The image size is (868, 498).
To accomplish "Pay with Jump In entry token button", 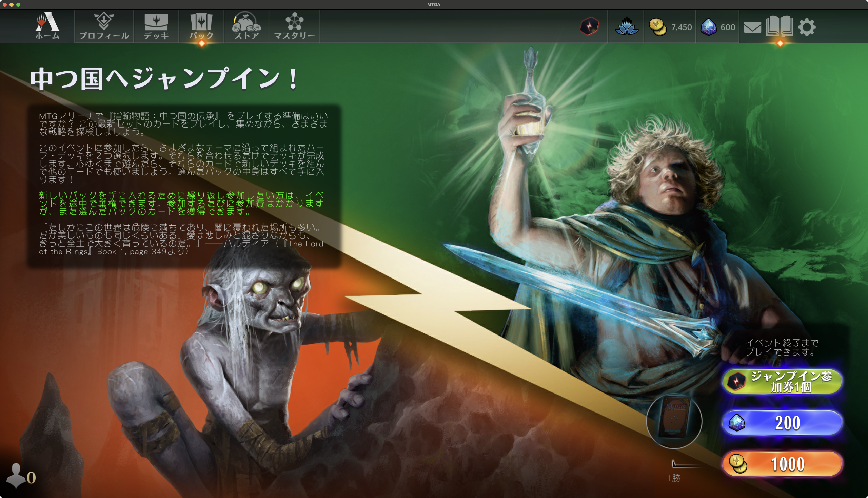I will 782,381.
